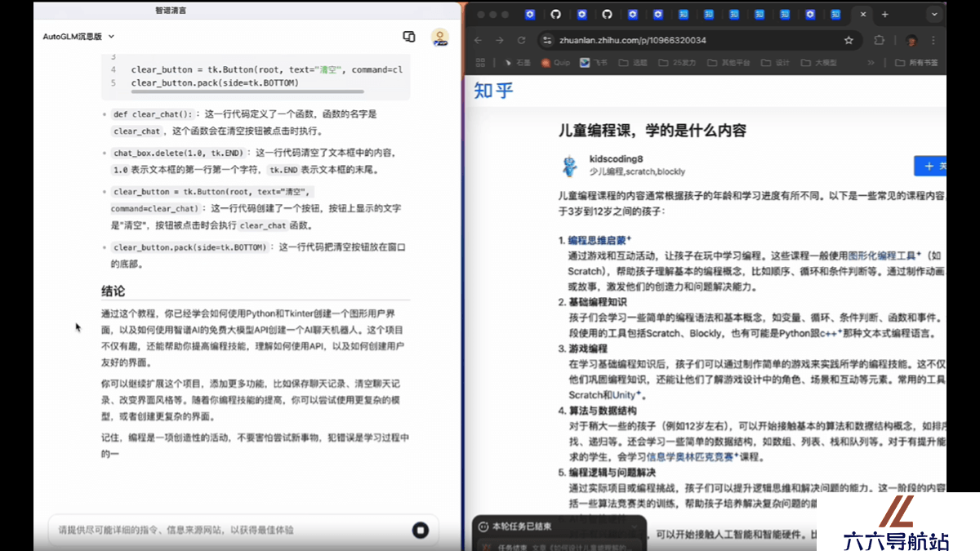Open the browser extensions puzzle icon
The height and width of the screenshot is (551, 980).
pos(880,40)
